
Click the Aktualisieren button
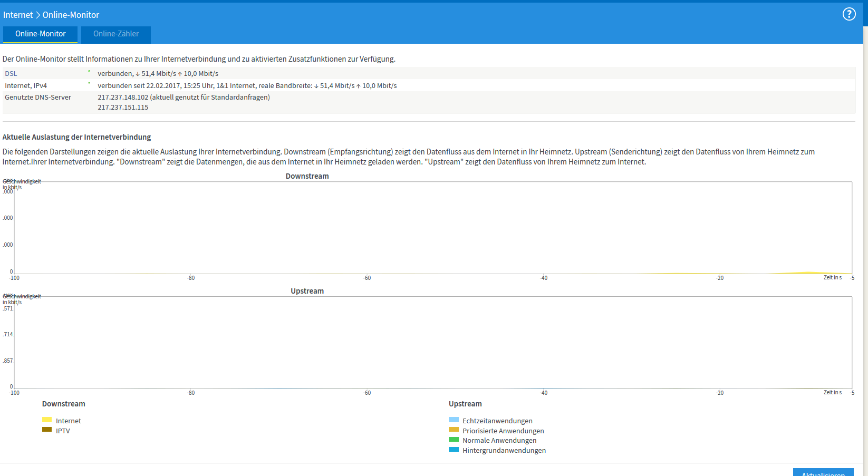tap(823, 472)
